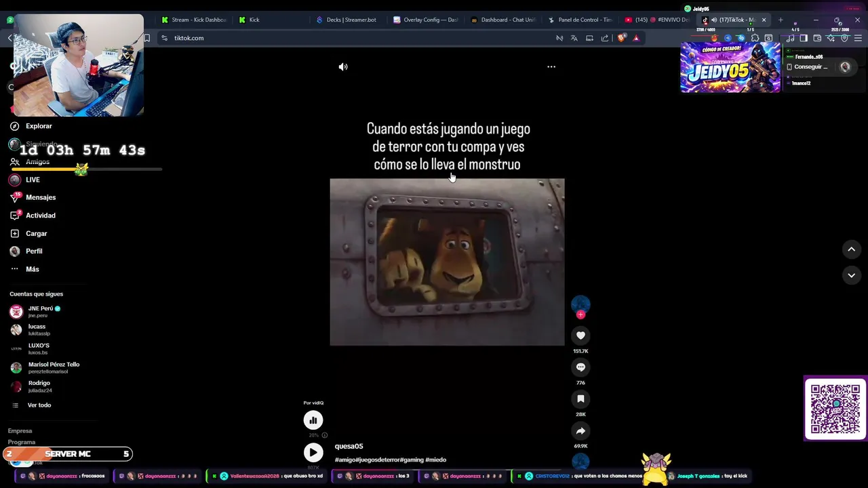Screen dimensions: 868x488
Task: Bookmark the page from address bar
Action: [x=146, y=38]
